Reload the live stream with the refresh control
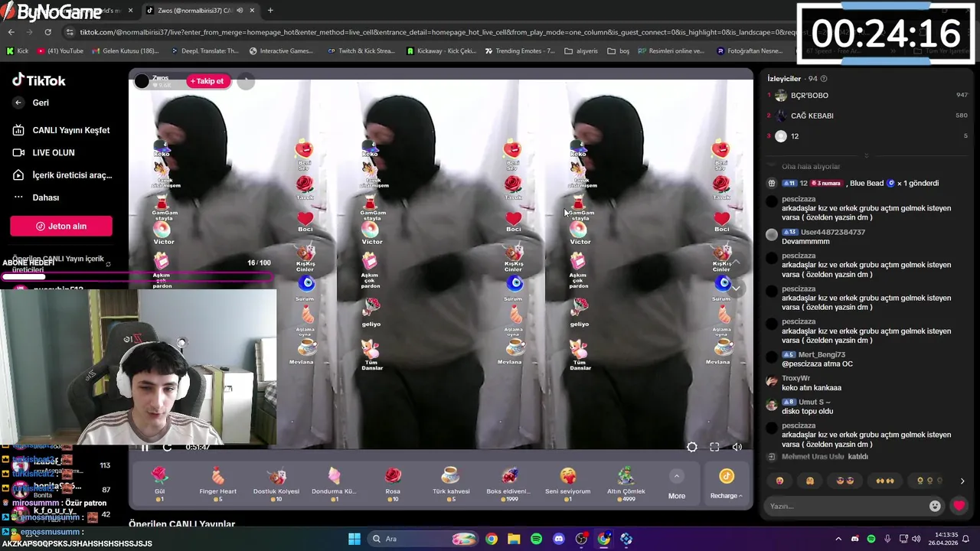This screenshot has width=980, height=551. click(167, 448)
